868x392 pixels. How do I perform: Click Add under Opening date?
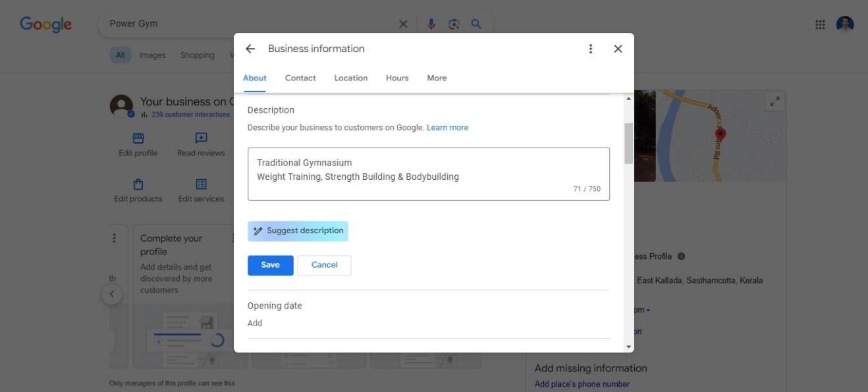click(x=255, y=323)
